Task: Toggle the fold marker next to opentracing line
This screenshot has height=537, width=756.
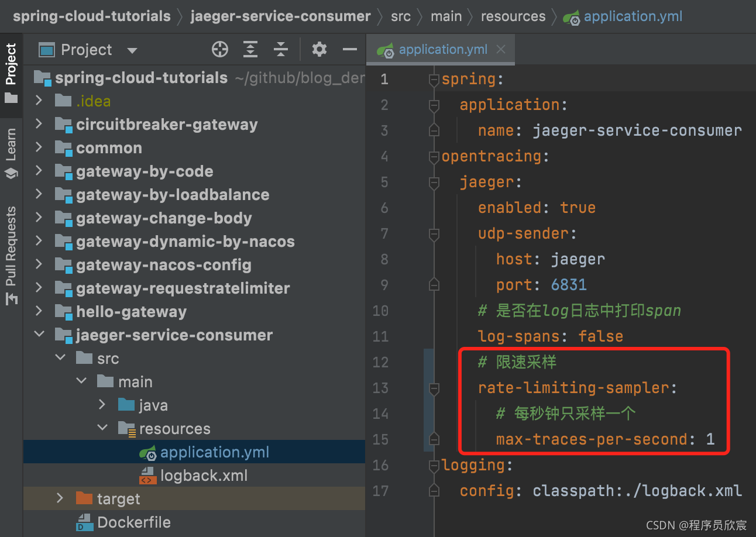Action: [434, 156]
